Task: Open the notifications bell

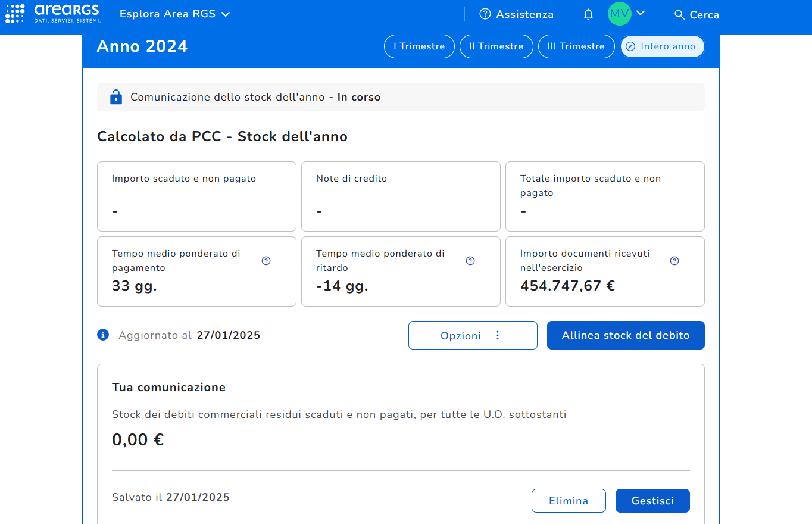Action: tap(588, 14)
